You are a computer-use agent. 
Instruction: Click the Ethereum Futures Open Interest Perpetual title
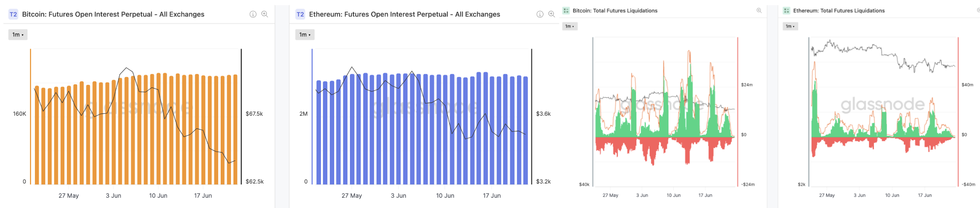[x=404, y=14]
